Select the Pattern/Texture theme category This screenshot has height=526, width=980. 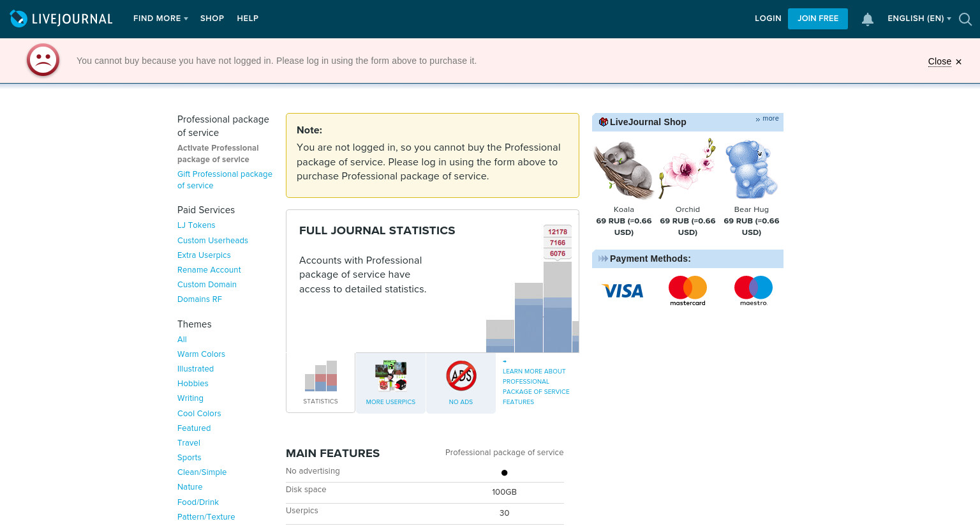[206, 517]
